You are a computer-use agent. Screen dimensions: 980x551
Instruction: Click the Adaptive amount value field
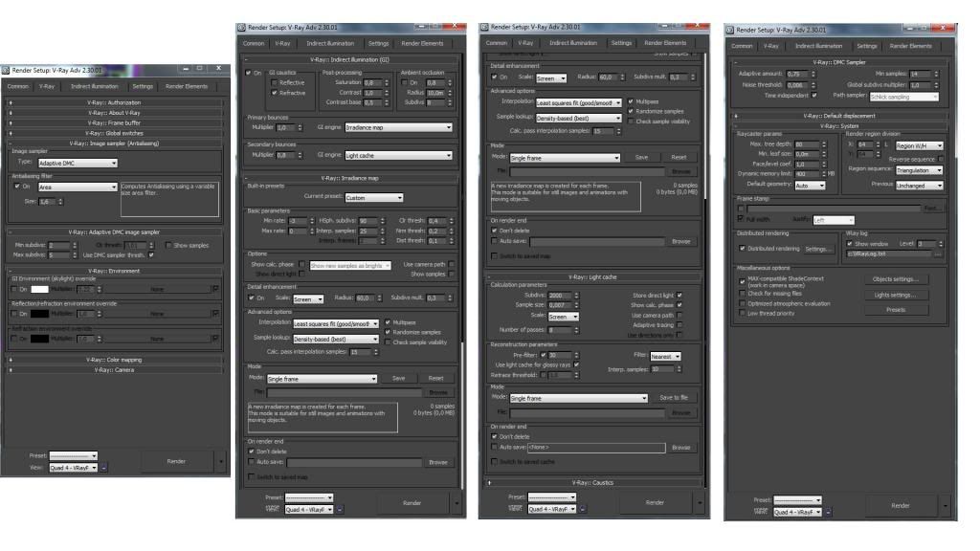pyautogui.click(x=797, y=74)
